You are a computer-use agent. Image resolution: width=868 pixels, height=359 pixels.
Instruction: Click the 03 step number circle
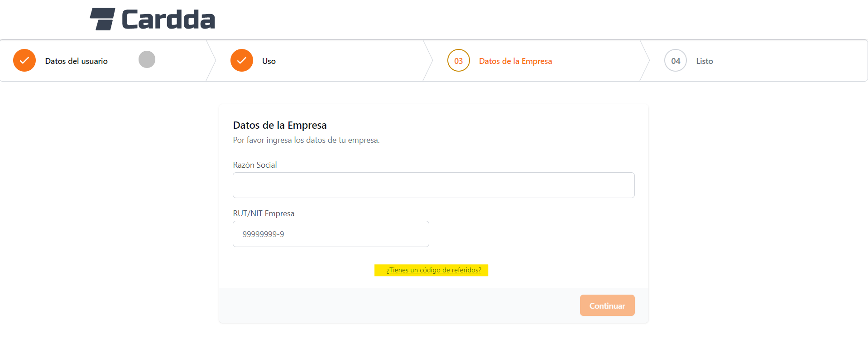coord(458,60)
